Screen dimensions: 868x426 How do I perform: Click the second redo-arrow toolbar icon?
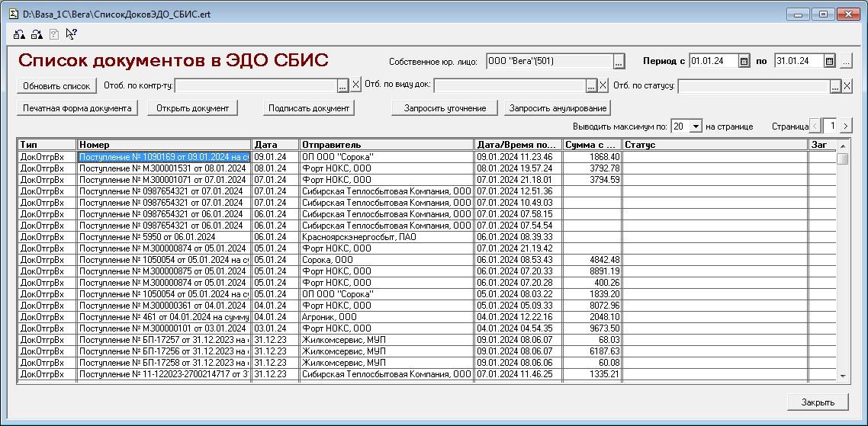(37, 34)
